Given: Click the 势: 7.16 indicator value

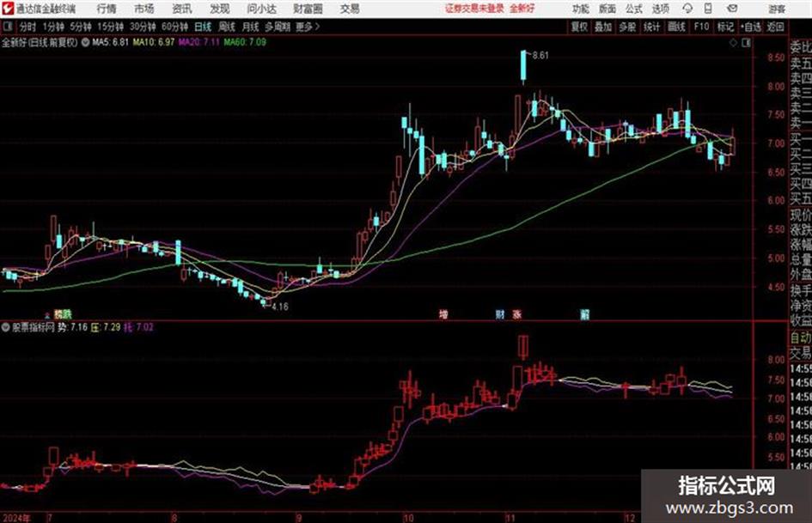Looking at the screenshot, I should [x=72, y=327].
